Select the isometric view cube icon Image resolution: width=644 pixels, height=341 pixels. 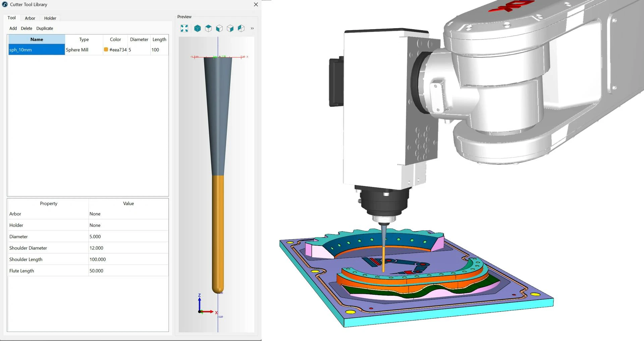pyautogui.click(x=198, y=28)
